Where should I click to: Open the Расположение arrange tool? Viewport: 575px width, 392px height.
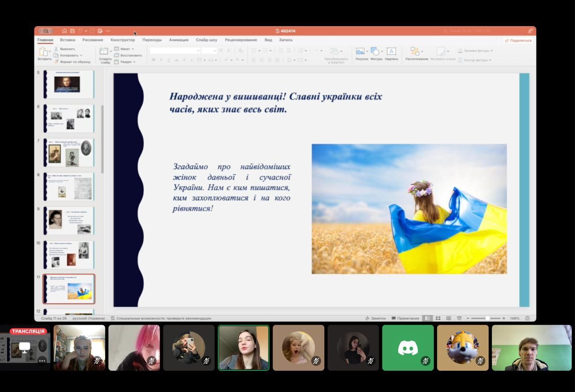415,52
